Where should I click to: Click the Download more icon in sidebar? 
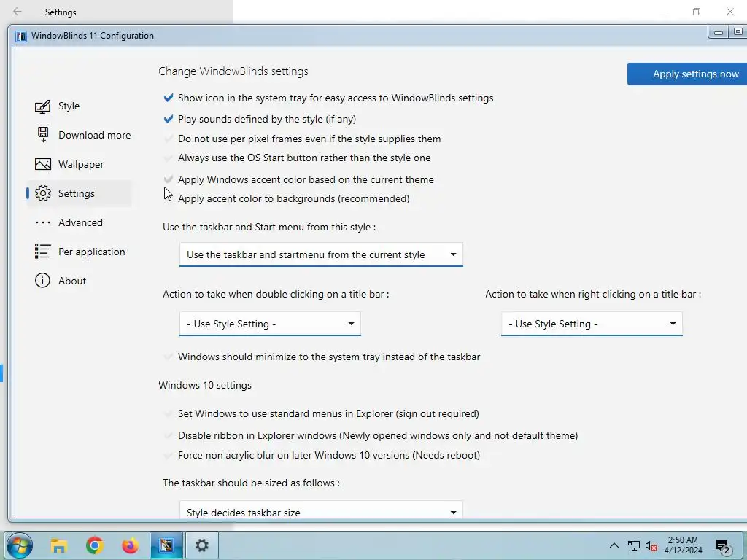pyautogui.click(x=43, y=135)
